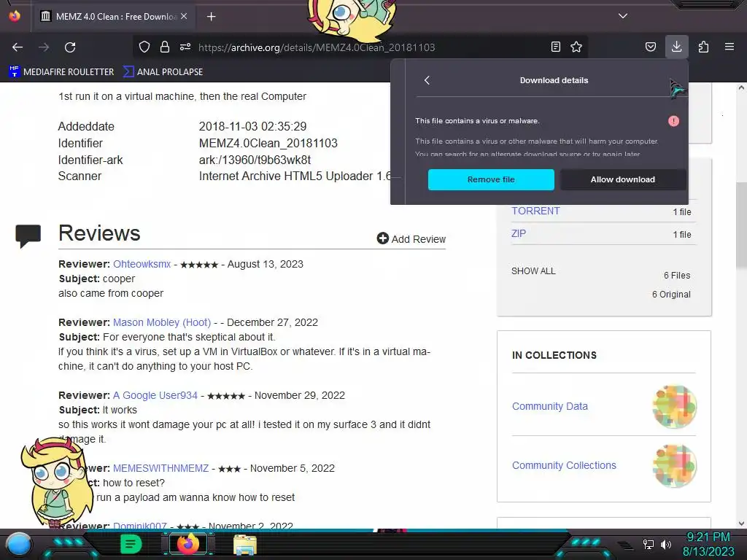Screen dimensions: 747x560
Task: Click SHOW ALL files
Action: (x=533, y=271)
